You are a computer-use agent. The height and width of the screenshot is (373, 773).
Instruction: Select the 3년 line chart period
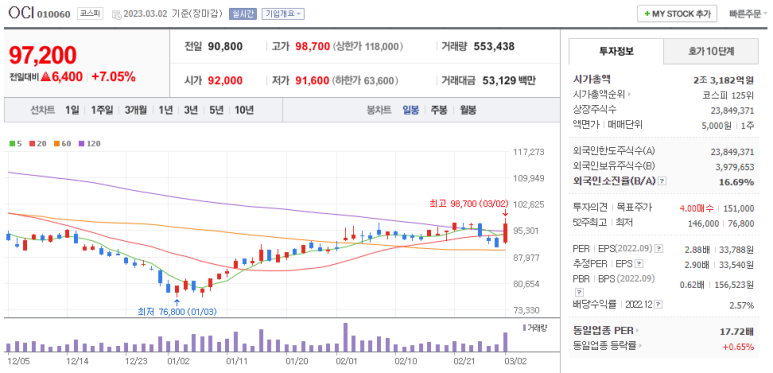[191, 110]
